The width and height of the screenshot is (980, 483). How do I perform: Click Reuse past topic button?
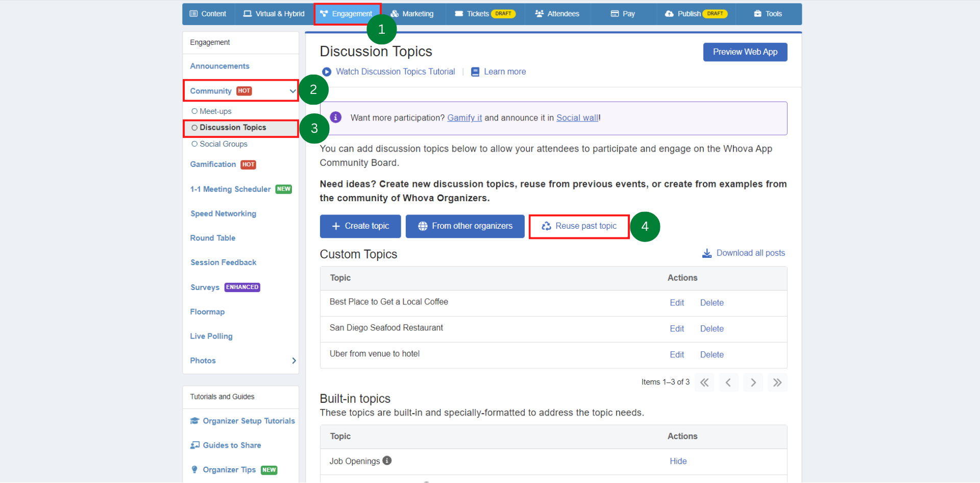point(579,226)
